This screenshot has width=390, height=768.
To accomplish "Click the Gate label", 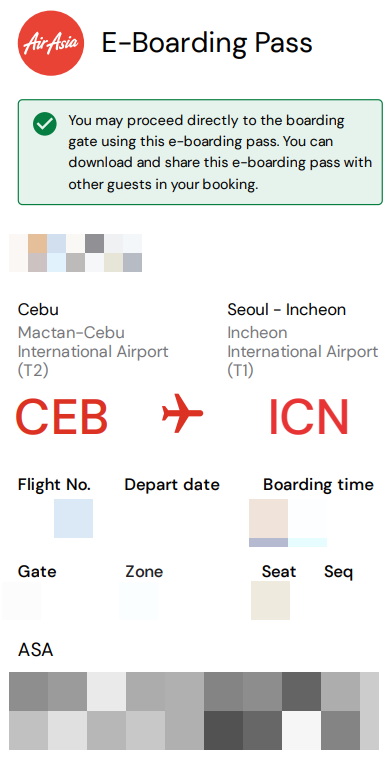I will pyautogui.click(x=37, y=572).
